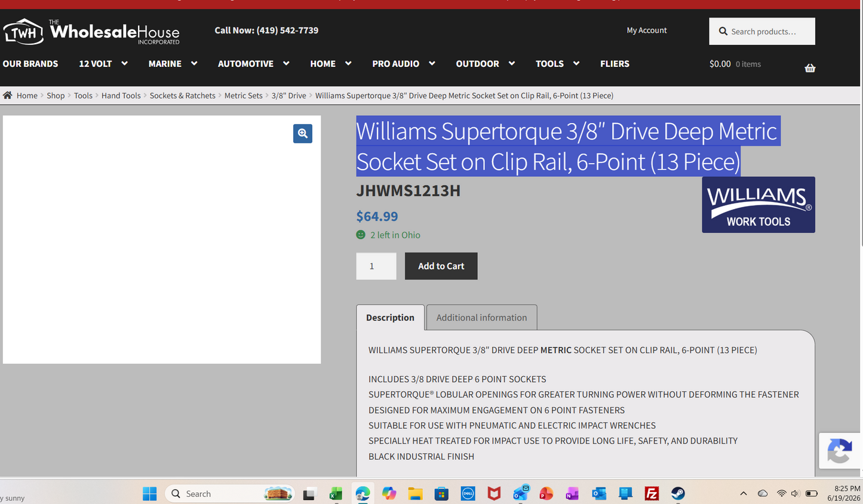The image size is (863, 504).
Task: Click the battery status tray icon
Action: (812, 494)
